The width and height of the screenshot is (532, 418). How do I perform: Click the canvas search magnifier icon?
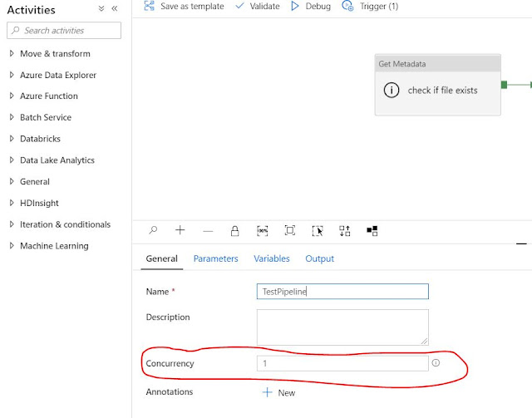[x=153, y=230]
